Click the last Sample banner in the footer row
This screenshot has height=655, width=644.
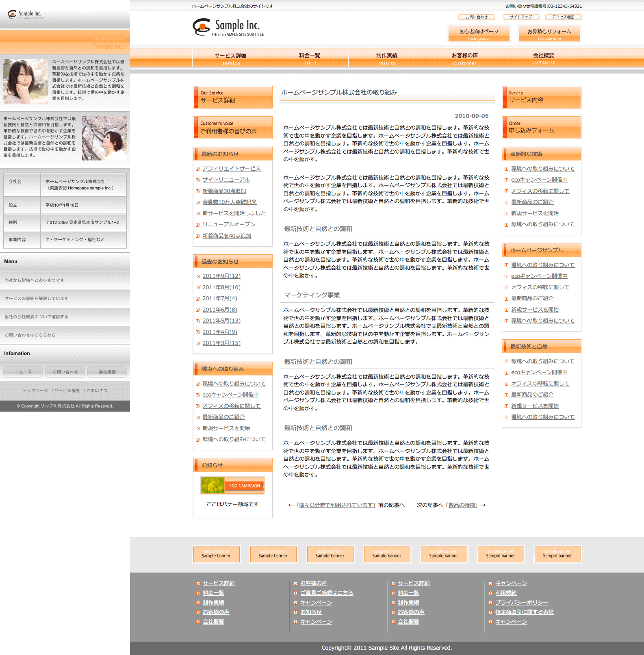pyautogui.click(x=557, y=555)
